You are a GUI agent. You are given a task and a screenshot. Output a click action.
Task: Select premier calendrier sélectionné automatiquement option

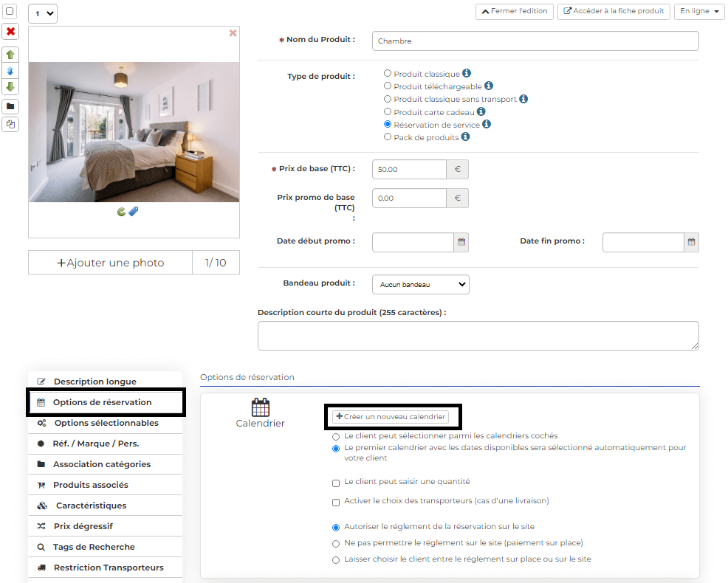[336, 449]
